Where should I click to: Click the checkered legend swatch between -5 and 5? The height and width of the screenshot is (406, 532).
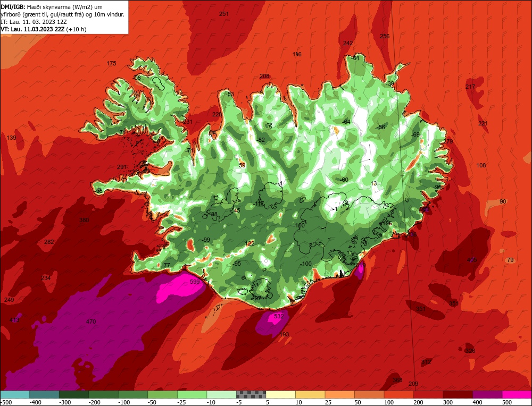tap(251, 394)
